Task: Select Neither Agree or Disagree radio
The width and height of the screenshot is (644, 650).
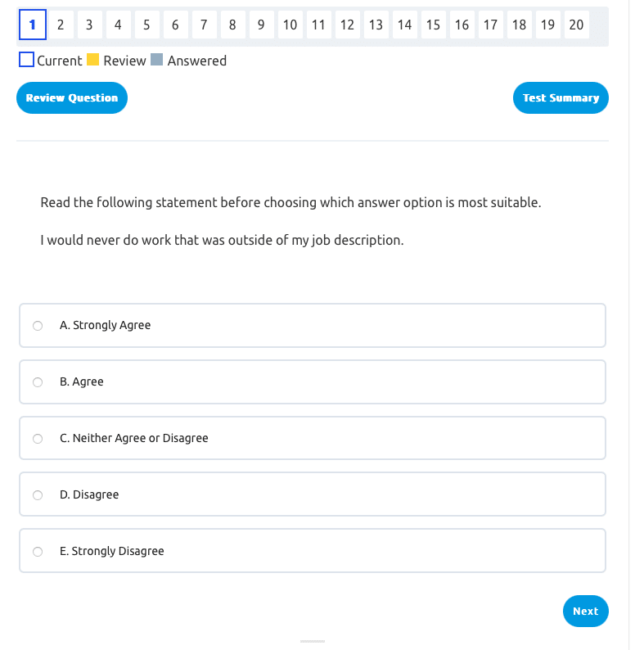Action: [38, 439]
